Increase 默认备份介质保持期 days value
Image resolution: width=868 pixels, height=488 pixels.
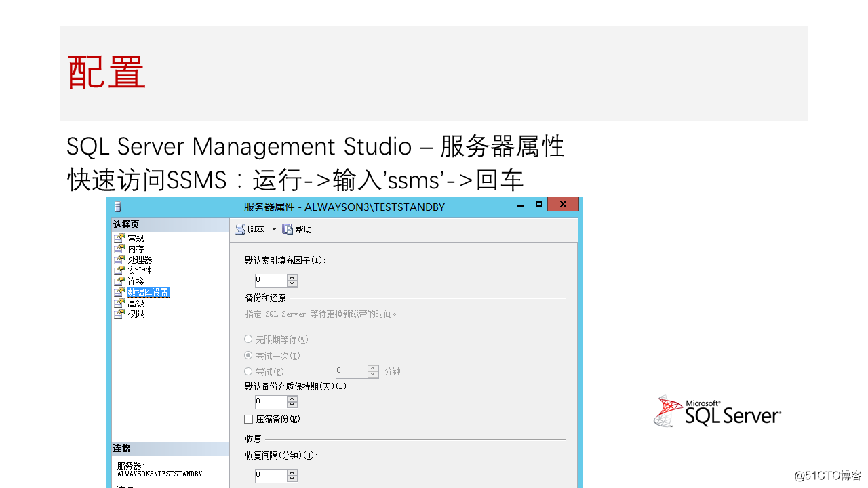(292, 399)
